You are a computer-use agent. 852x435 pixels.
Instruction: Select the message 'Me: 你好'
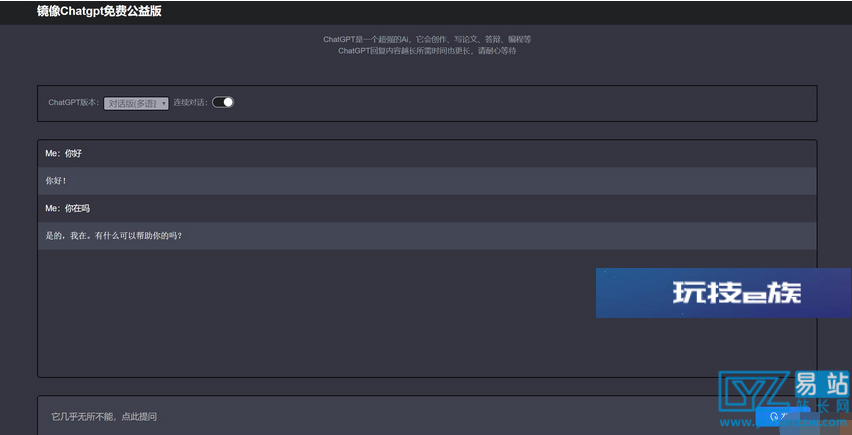(427, 154)
